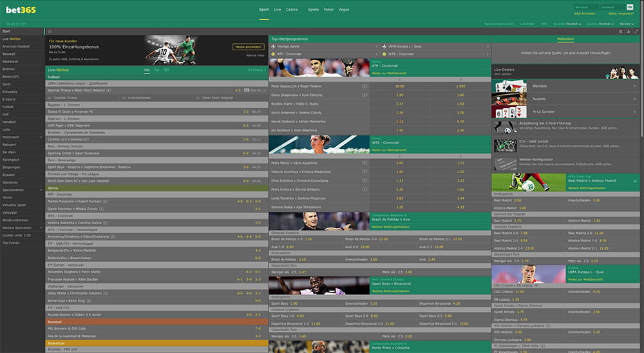The image size is (644, 353).
Task: Click the ball icon beside UEFA Europa L - Qual.
Action: point(384,46)
